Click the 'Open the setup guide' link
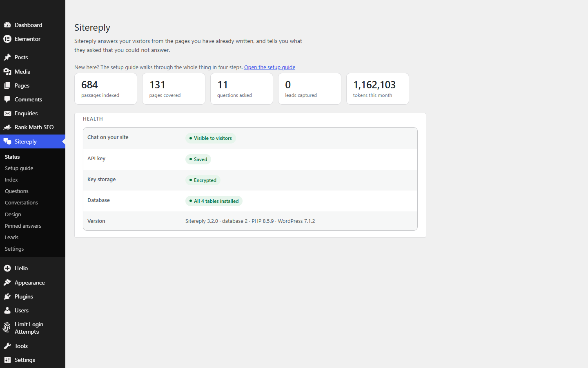The width and height of the screenshot is (588, 368). [269, 67]
